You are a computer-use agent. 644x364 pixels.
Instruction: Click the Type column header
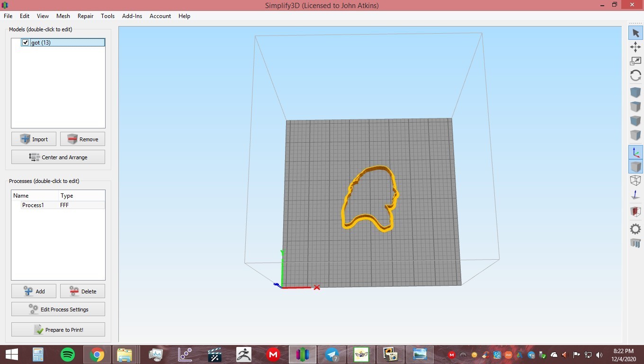[x=81, y=195]
